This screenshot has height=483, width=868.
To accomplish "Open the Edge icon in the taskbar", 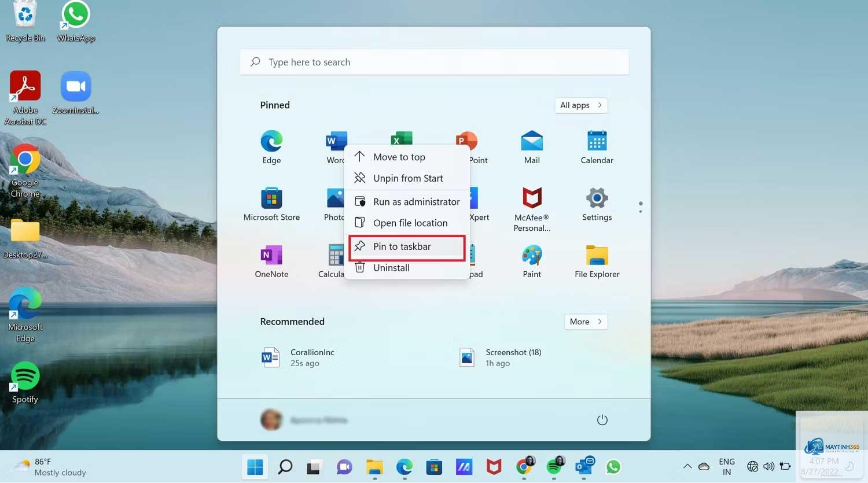I will [x=404, y=466].
